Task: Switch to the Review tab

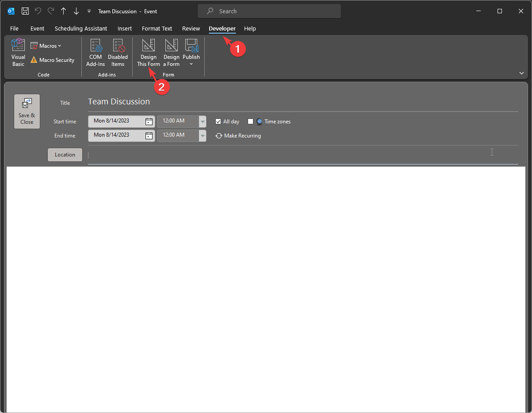Action: click(191, 28)
